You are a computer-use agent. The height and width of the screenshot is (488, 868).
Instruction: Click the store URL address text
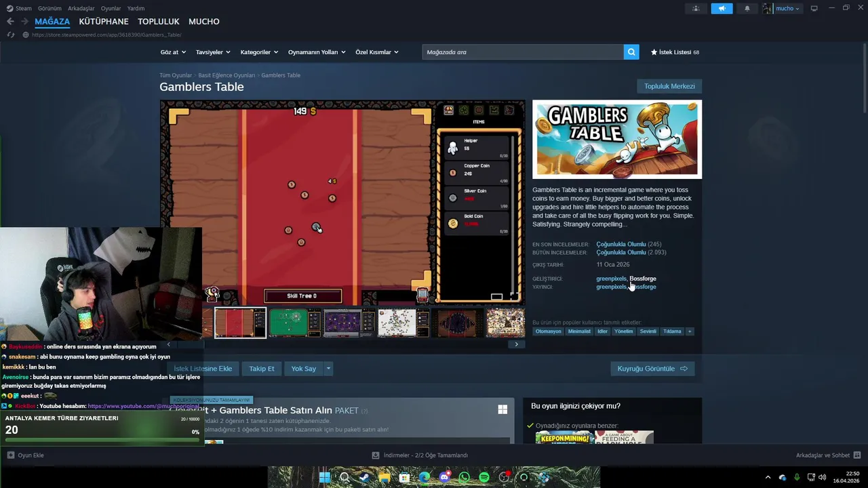pos(106,35)
